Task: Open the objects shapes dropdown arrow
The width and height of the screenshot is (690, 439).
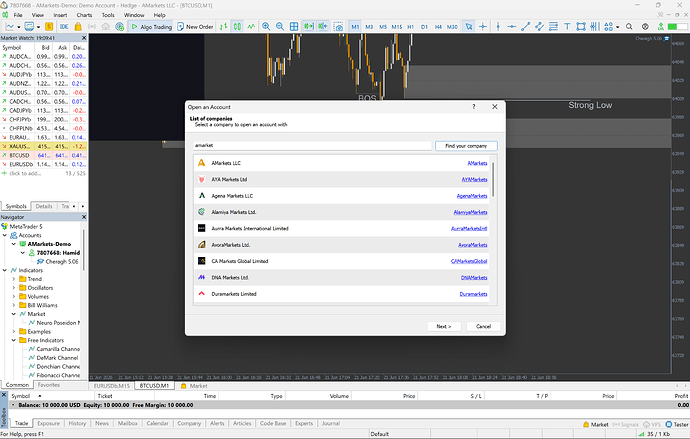Action: pyautogui.click(x=618, y=27)
